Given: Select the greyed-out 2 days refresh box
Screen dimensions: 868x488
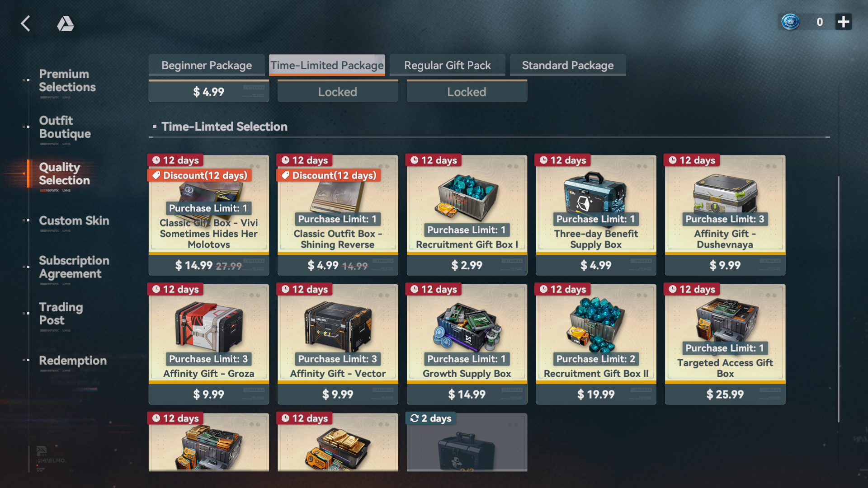Looking at the screenshot, I should (467, 442).
